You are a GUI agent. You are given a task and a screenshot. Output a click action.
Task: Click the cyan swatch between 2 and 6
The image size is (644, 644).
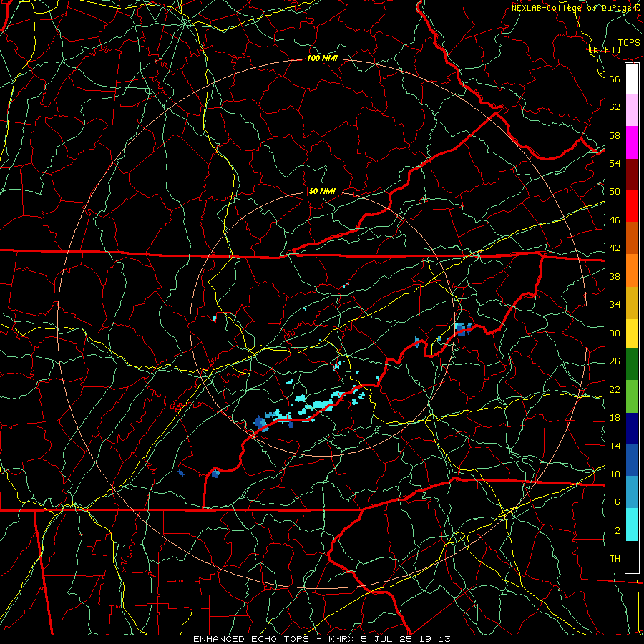(x=632, y=525)
